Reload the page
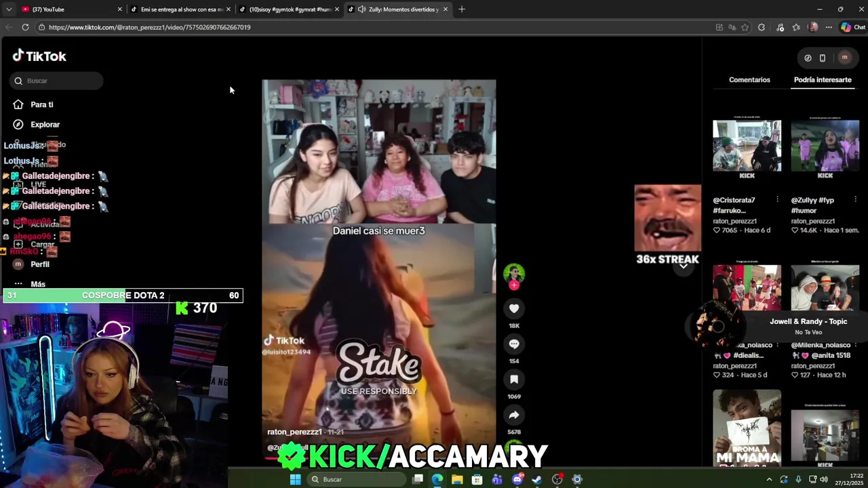Screen dimensions: 868x488 coord(25,27)
